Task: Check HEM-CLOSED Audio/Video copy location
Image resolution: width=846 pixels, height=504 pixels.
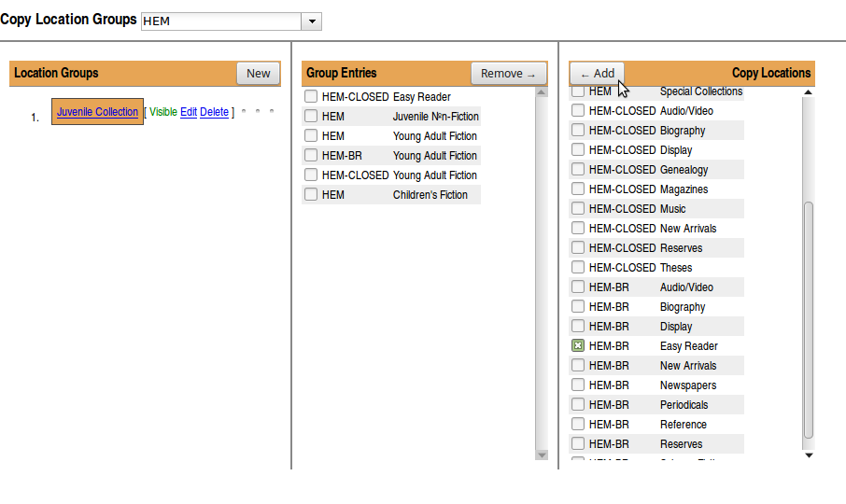Action: click(578, 110)
